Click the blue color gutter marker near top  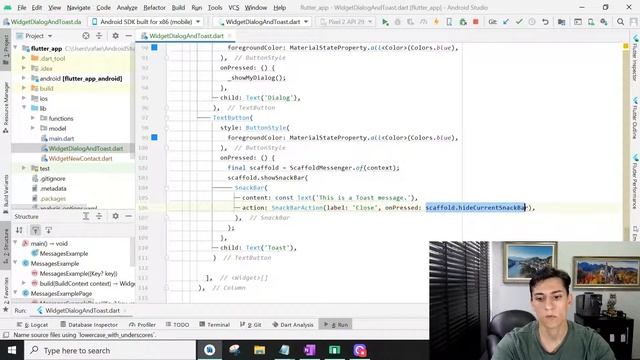click(154, 47)
